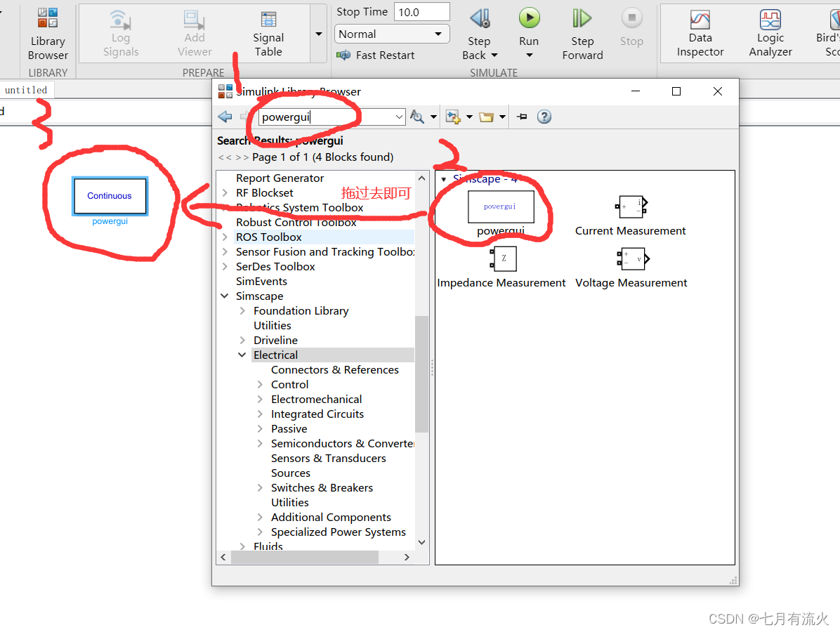Expand the ROS Toolbox tree node
This screenshot has height=632, width=840.
click(x=225, y=237)
